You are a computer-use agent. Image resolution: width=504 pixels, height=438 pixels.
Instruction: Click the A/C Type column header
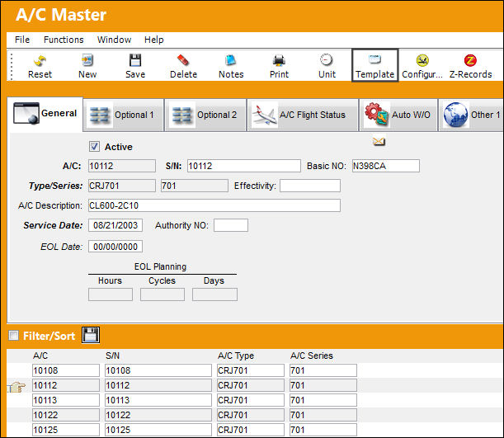(236, 356)
